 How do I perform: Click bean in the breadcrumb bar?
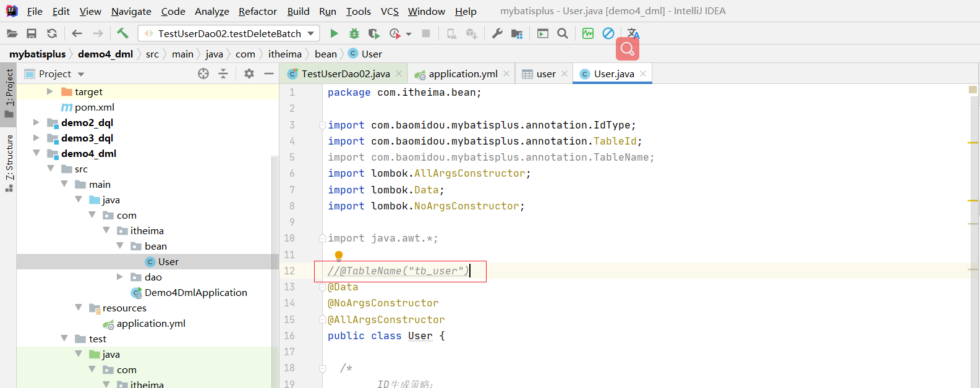326,54
